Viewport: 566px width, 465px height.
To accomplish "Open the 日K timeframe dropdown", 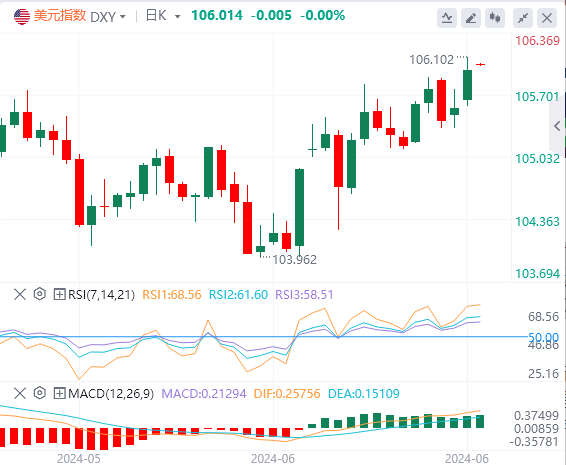I will click(163, 16).
